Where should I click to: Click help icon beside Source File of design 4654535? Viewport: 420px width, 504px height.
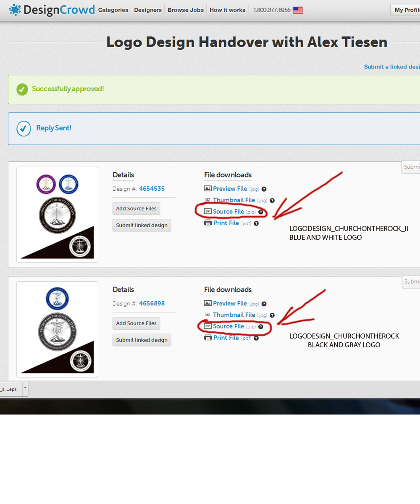(x=261, y=212)
